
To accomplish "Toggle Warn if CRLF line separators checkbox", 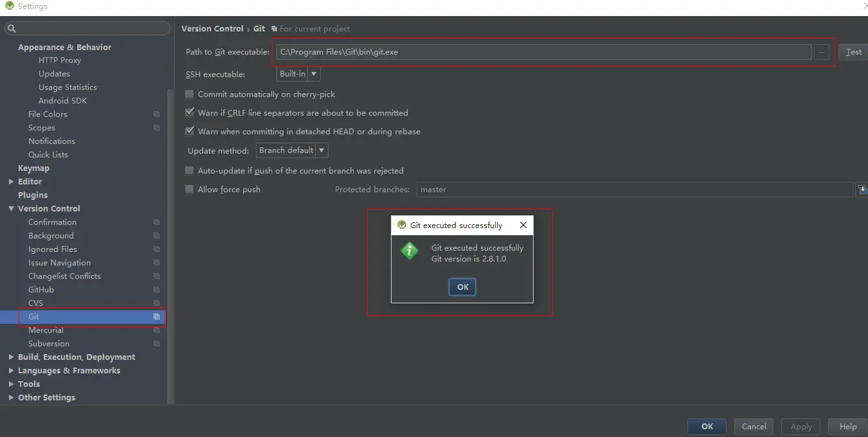I will 190,112.
